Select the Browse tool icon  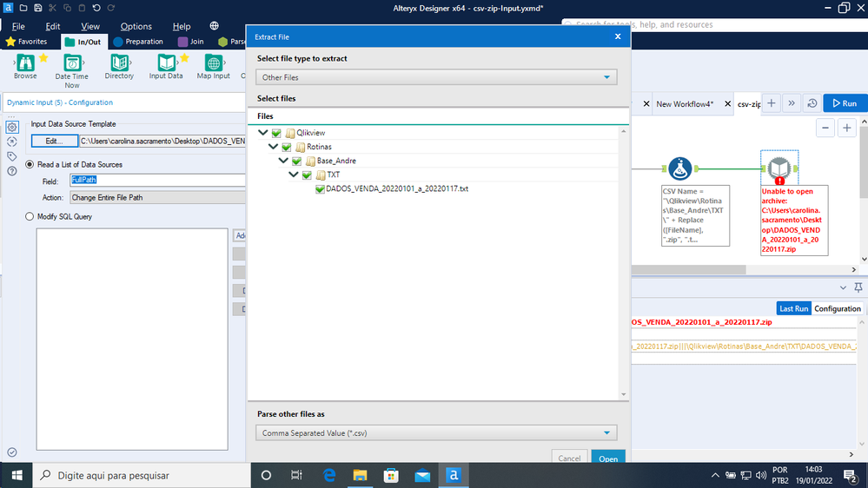pyautogui.click(x=25, y=63)
